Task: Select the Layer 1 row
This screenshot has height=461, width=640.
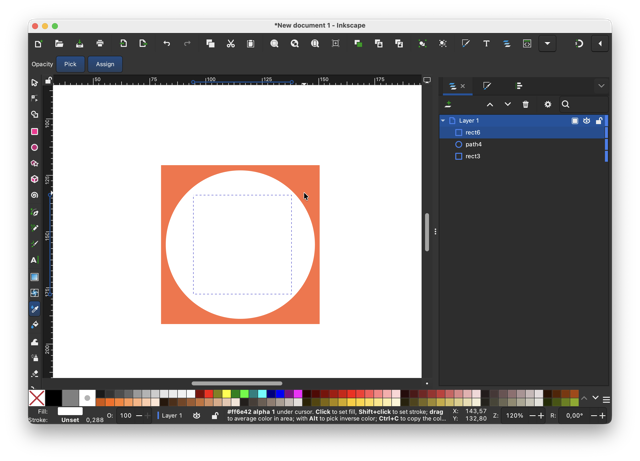Action: pyautogui.click(x=522, y=120)
